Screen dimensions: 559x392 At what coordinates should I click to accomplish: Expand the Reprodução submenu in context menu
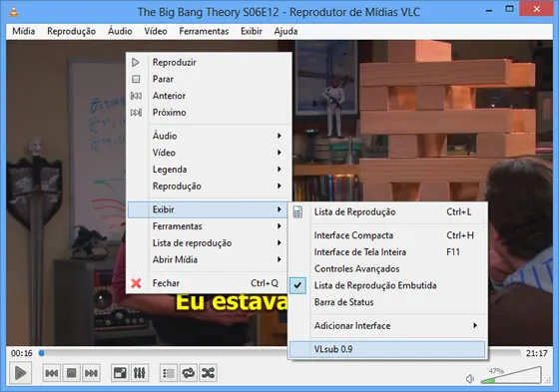[208, 186]
